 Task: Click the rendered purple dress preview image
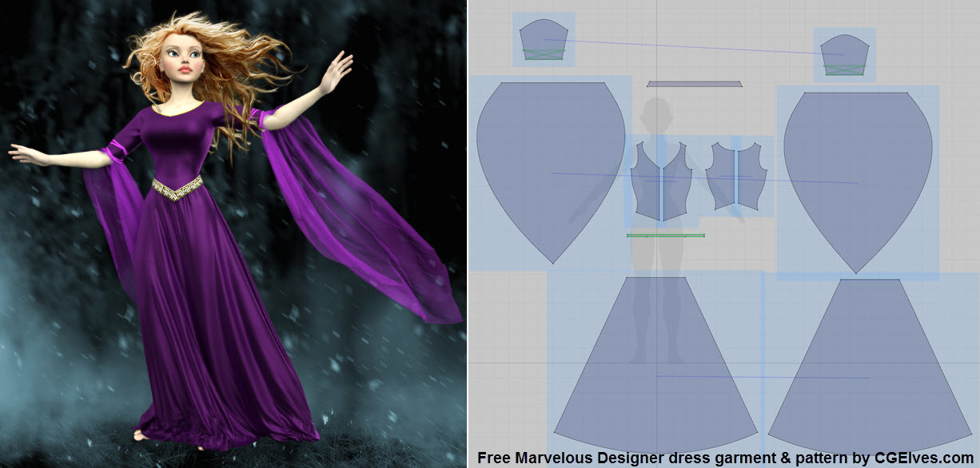click(233, 234)
